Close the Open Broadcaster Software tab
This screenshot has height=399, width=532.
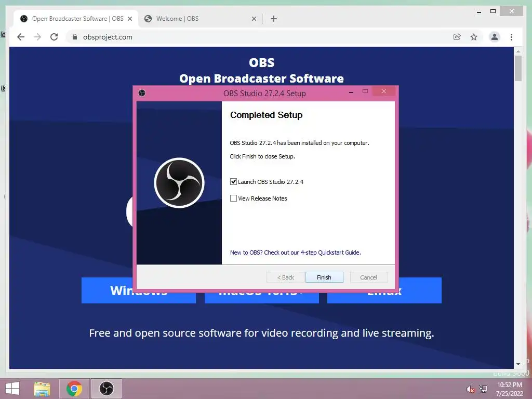(129, 19)
